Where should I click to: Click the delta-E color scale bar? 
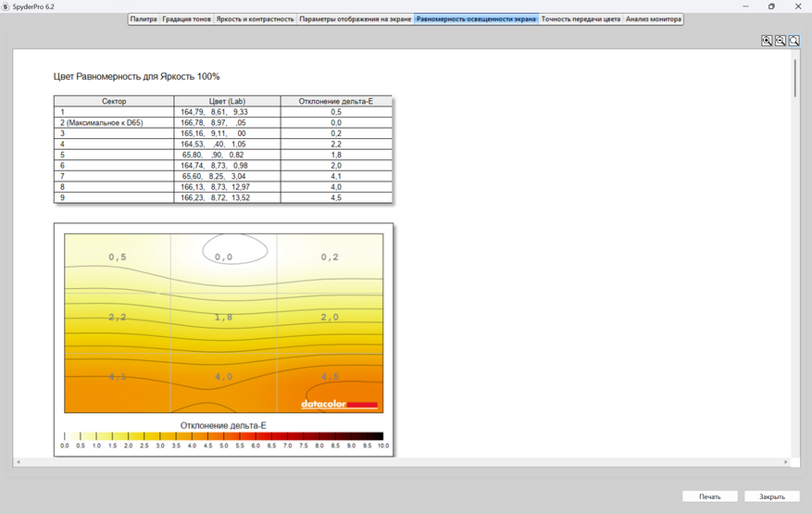(x=223, y=436)
